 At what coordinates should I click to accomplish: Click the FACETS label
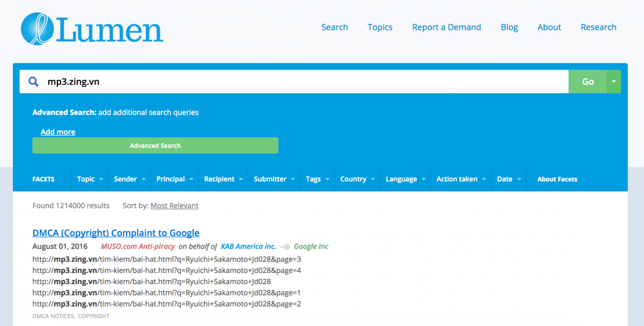click(43, 179)
